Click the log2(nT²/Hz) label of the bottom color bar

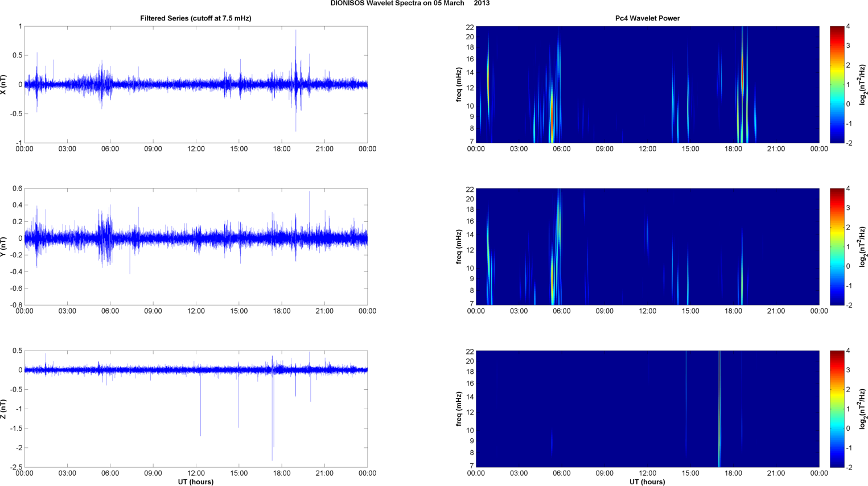coord(863,409)
